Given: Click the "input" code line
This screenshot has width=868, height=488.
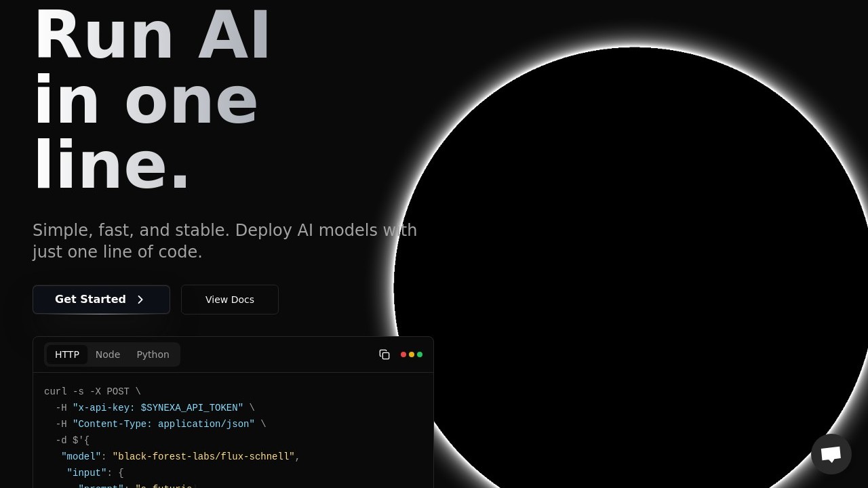Looking at the screenshot, I should tap(95, 473).
